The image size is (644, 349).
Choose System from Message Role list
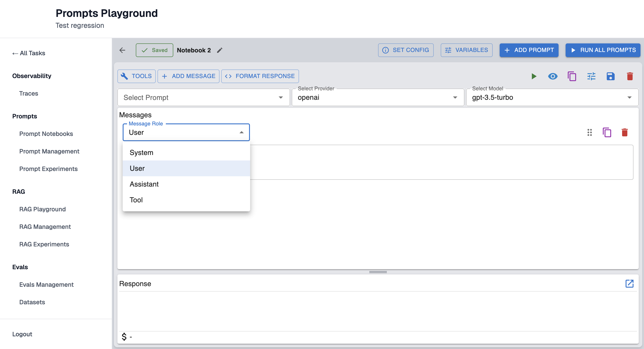tap(142, 153)
